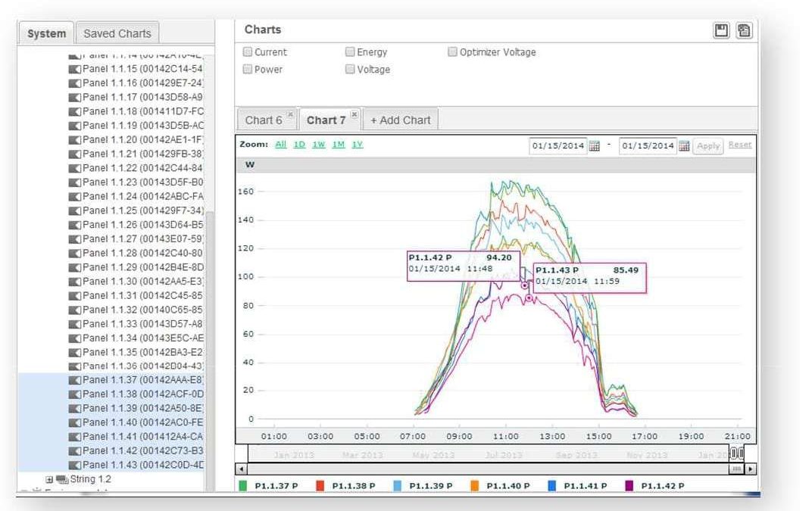The height and width of the screenshot is (511, 812).
Task: Click the panel icon for Panel 1.1.40
Action: [x=74, y=422]
